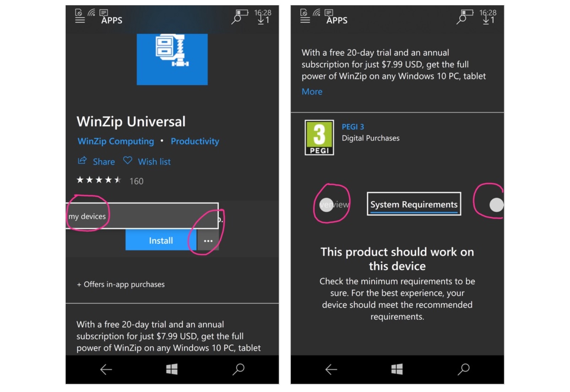Tap 'Offers in-app purchases' text

[121, 284]
